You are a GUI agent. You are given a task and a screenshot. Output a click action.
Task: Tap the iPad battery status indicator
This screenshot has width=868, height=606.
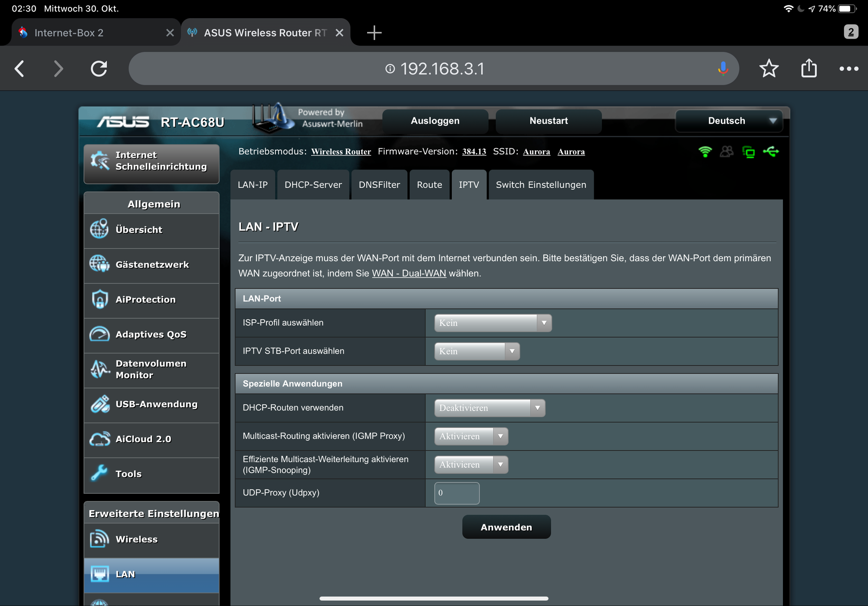click(847, 9)
